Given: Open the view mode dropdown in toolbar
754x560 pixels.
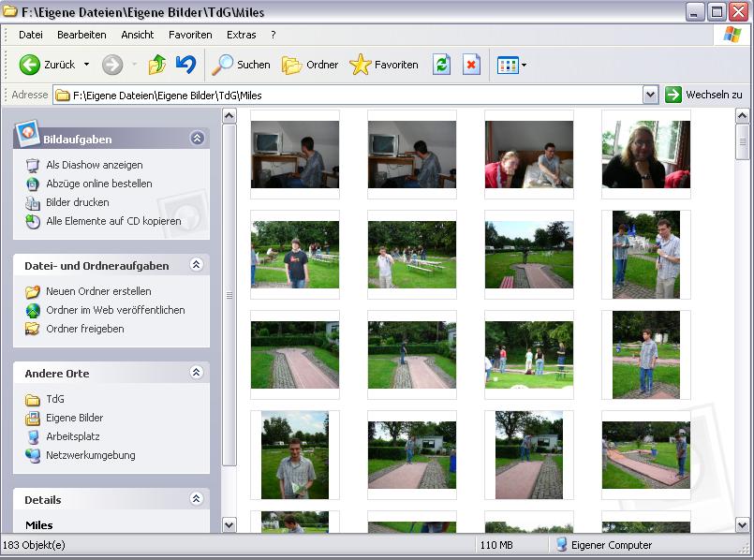Looking at the screenshot, I should coord(511,65).
